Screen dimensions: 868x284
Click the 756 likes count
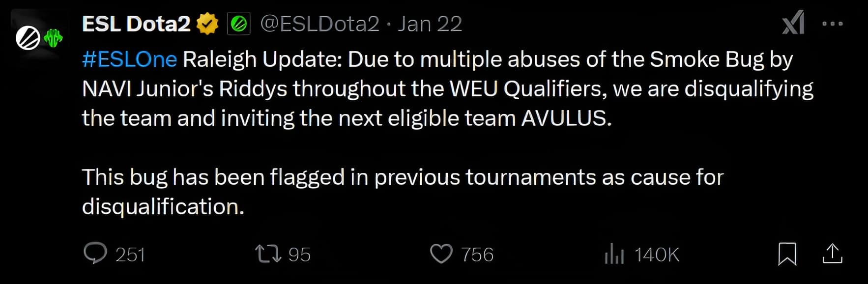pos(477,255)
